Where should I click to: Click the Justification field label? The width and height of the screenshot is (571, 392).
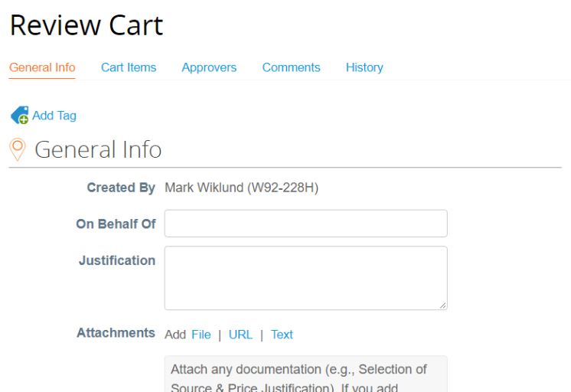click(117, 260)
